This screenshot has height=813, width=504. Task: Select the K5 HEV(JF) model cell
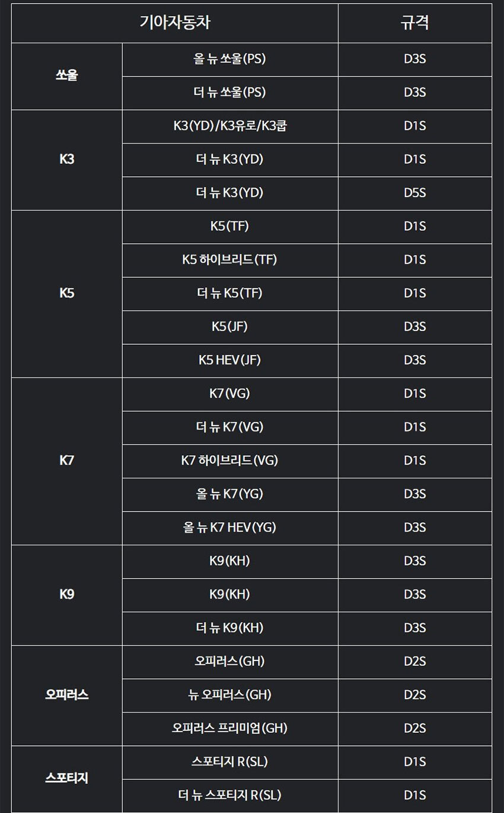coord(229,360)
